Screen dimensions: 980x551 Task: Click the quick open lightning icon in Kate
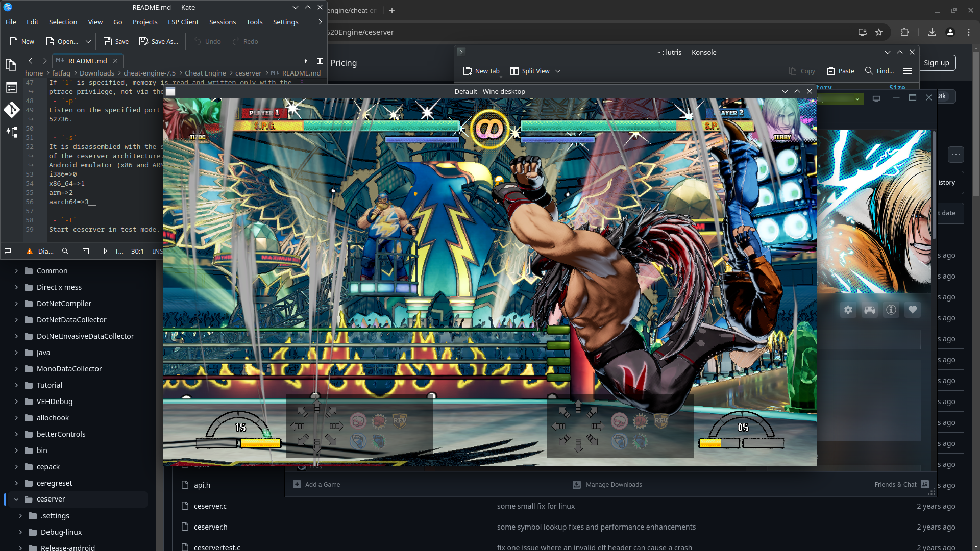coord(305,61)
